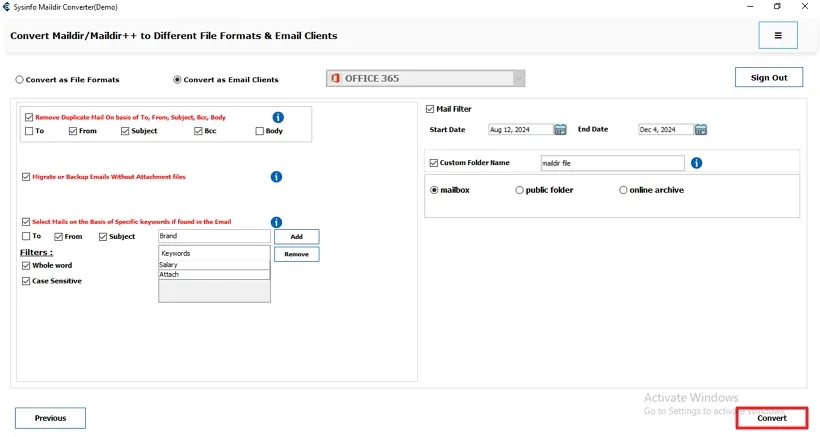Open the End Date calendar picker icon
Screen dimensions: 820x437
pyautogui.click(x=701, y=129)
